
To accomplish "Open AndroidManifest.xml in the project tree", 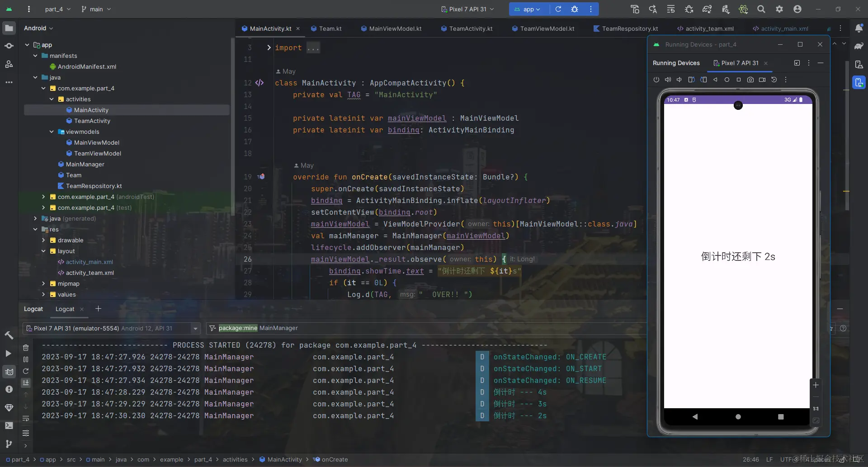I will click(x=87, y=66).
